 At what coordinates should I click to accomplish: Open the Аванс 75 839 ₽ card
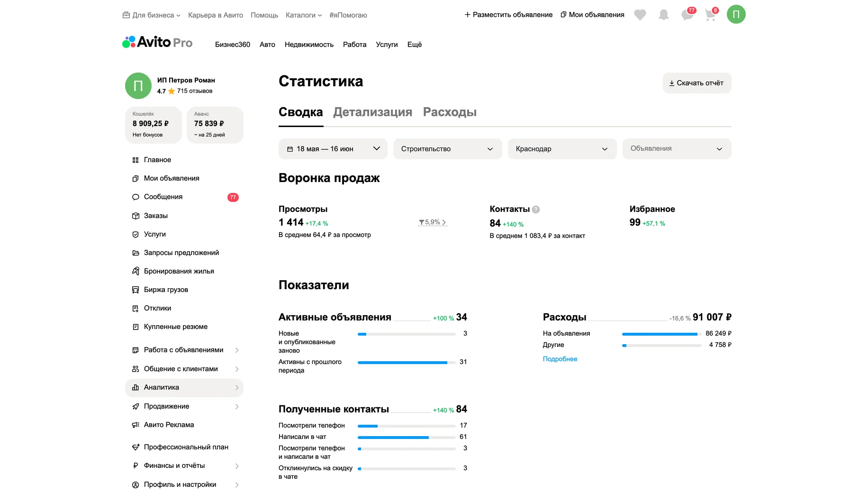tap(215, 125)
